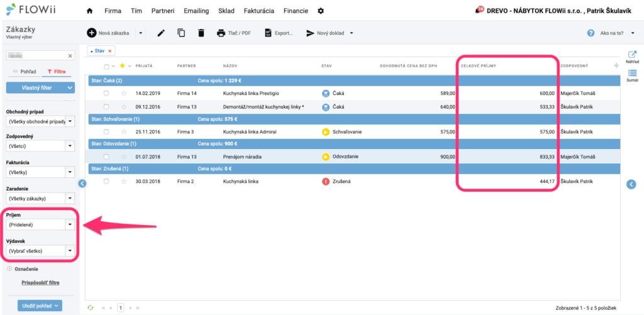The width and height of the screenshot is (644, 315).
Task: Remove the Stav grouping chip
Action: [x=109, y=51]
